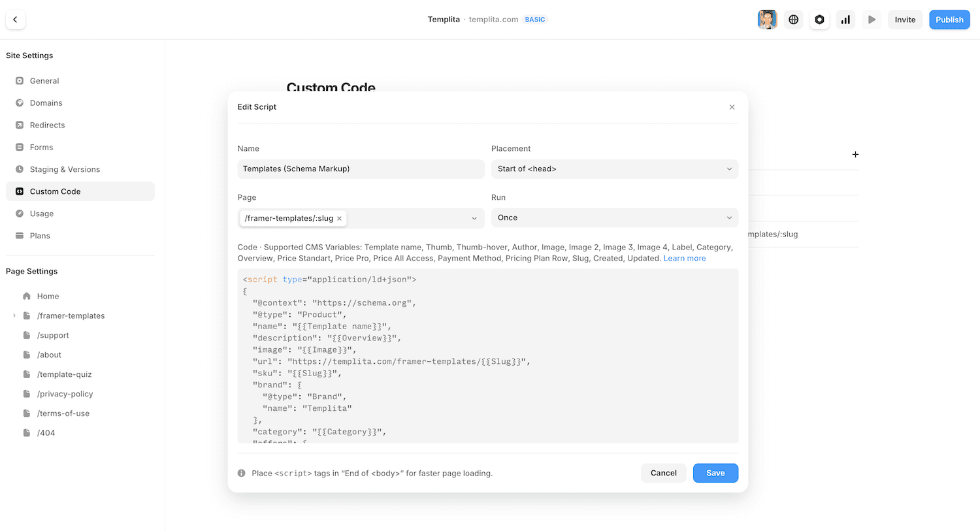Invite a collaborator
This screenshot has width=980, height=531.
pos(905,19)
